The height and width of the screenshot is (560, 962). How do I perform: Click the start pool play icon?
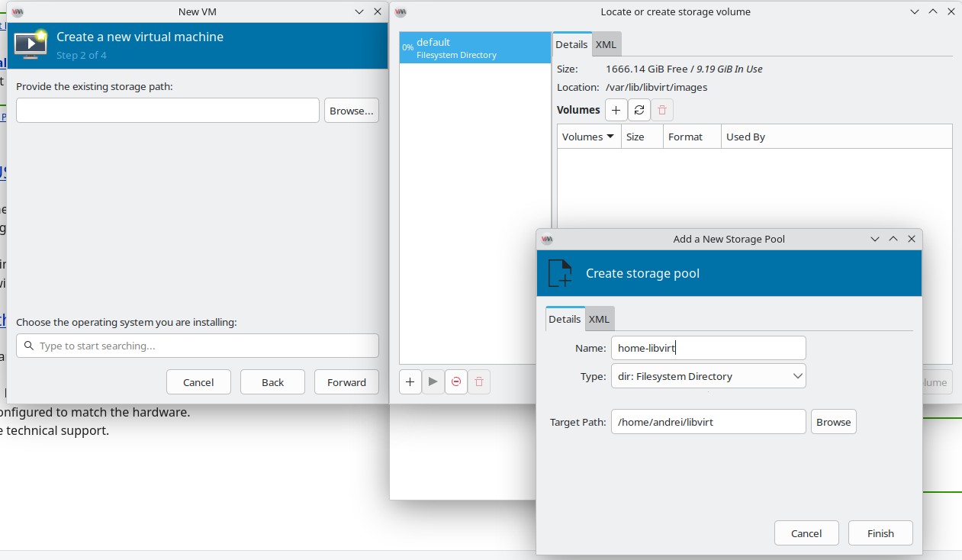(433, 381)
